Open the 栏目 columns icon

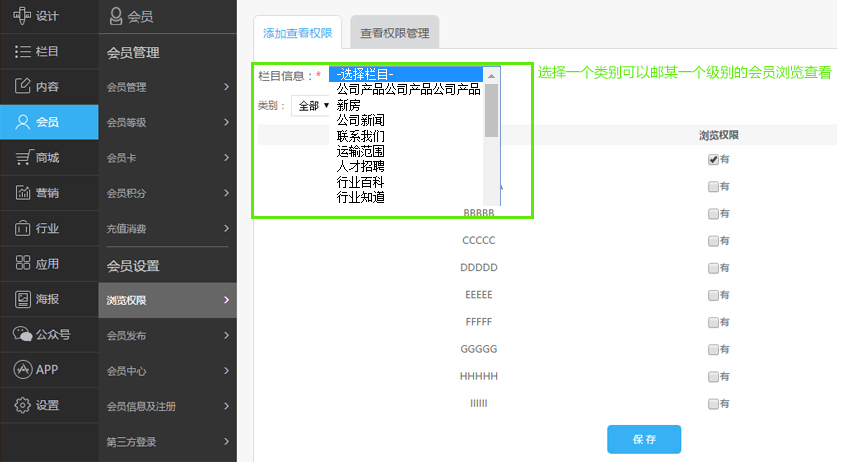pyautogui.click(x=22, y=51)
